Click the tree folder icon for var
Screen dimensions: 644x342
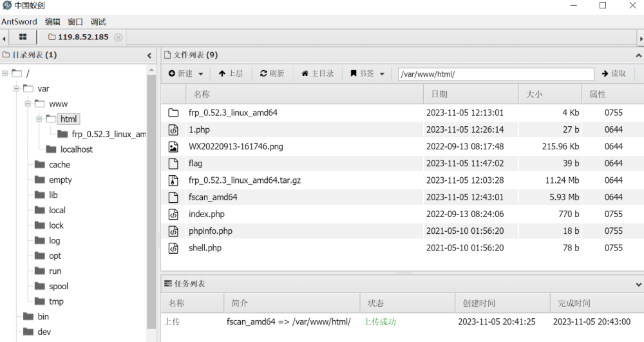pyautogui.click(x=28, y=89)
